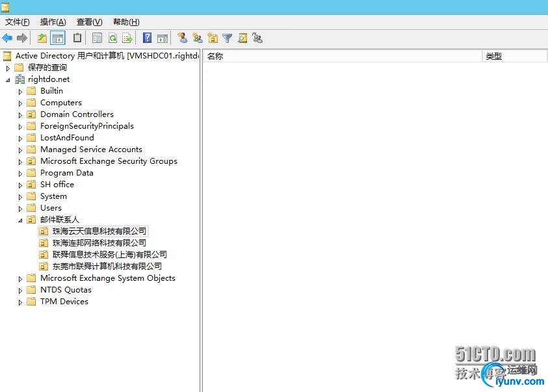This screenshot has width=548, height=392.
Task: Select the SH office label
Action: 57,185
